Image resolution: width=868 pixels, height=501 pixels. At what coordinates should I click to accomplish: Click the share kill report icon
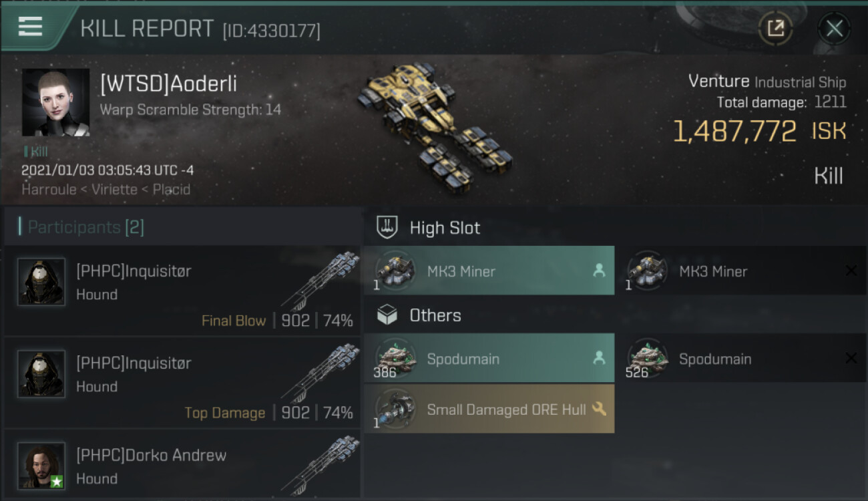click(x=775, y=28)
